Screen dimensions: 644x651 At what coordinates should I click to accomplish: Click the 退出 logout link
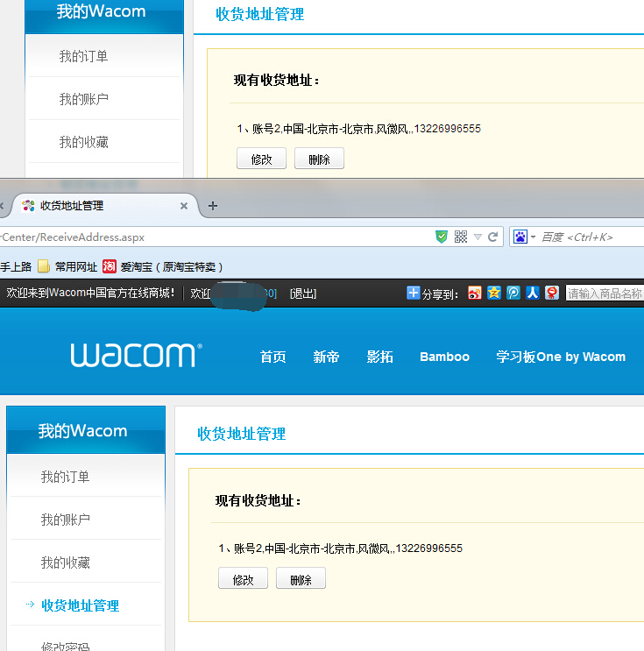point(303,294)
